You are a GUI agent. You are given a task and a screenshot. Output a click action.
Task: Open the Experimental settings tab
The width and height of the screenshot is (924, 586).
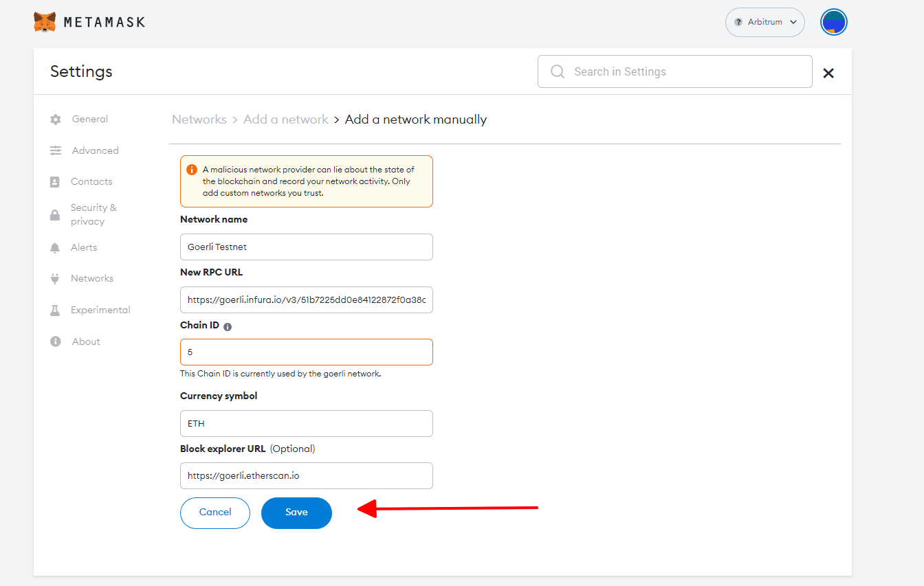(100, 310)
